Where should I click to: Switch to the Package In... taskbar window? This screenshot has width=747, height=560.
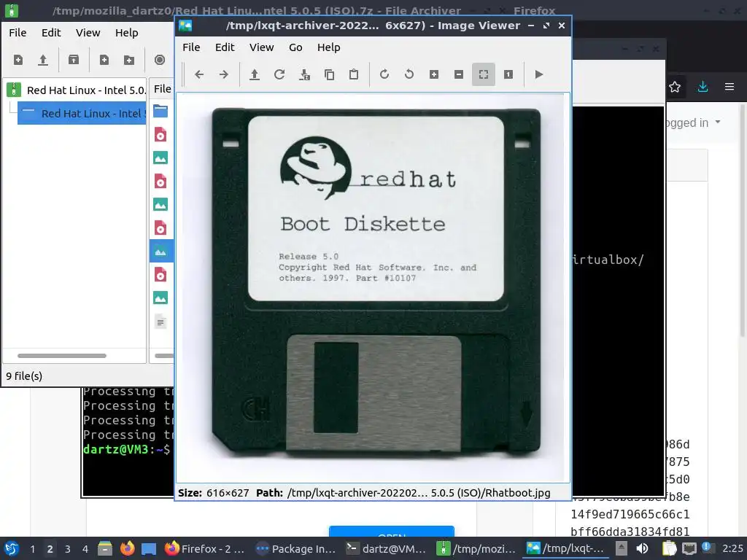coord(295,548)
